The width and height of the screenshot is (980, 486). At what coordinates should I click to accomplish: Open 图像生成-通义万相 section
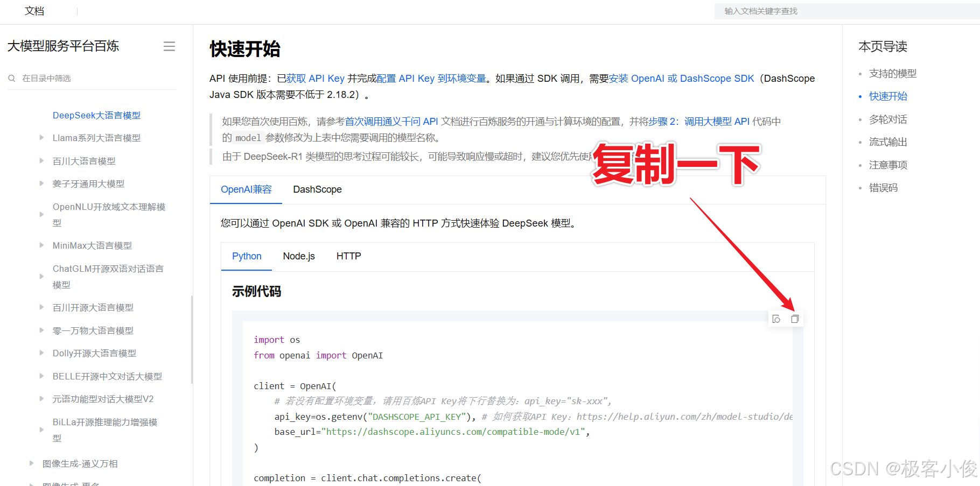tap(80, 463)
